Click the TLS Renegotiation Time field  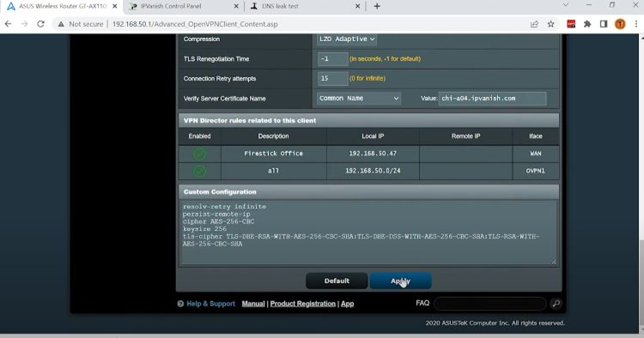pyautogui.click(x=332, y=58)
